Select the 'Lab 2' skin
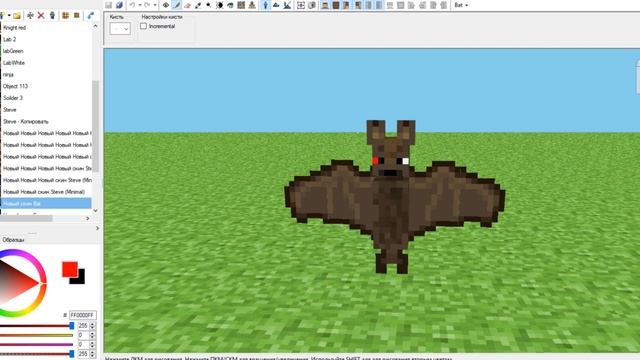 [9, 39]
